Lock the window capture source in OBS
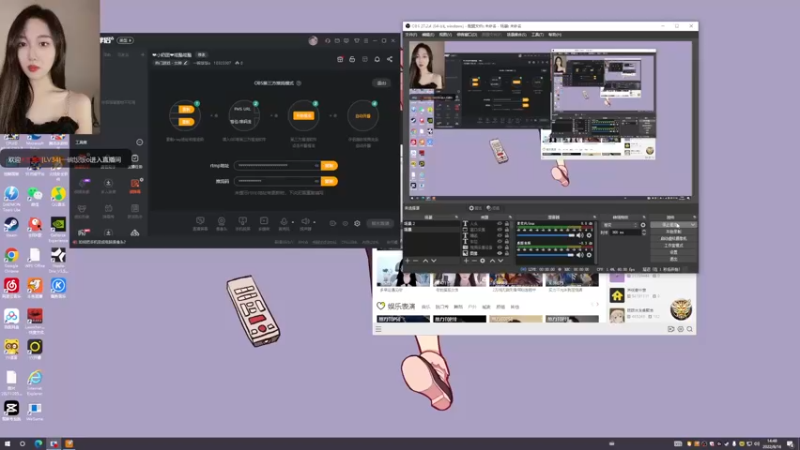This screenshot has height=450, width=800. (x=507, y=230)
